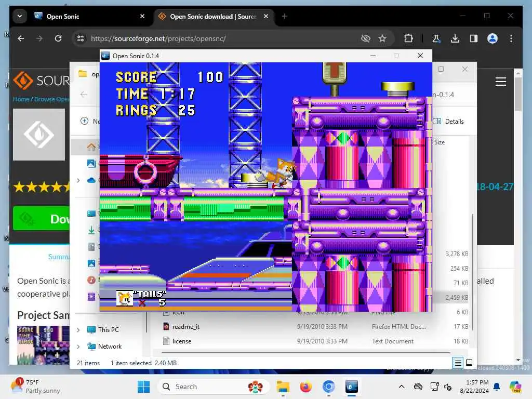
Task: Maximize the File Explorer window
Action: (x=441, y=69)
